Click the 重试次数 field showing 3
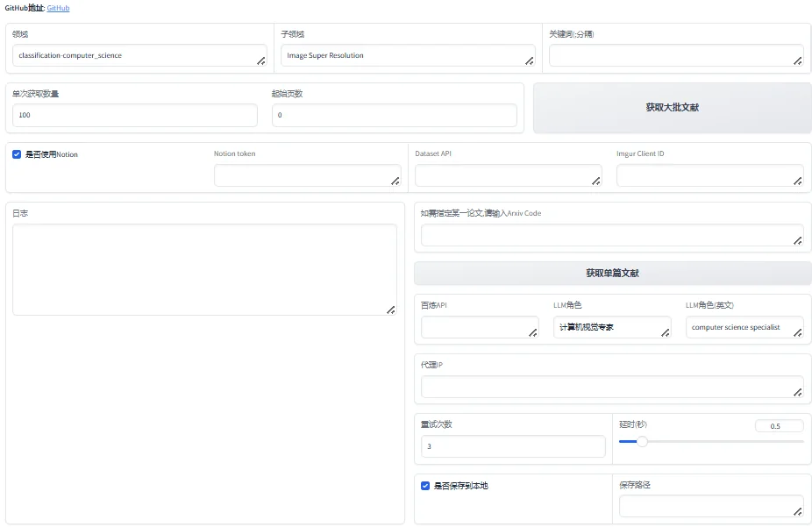This screenshot has height=527, width=812. (513, 446)
